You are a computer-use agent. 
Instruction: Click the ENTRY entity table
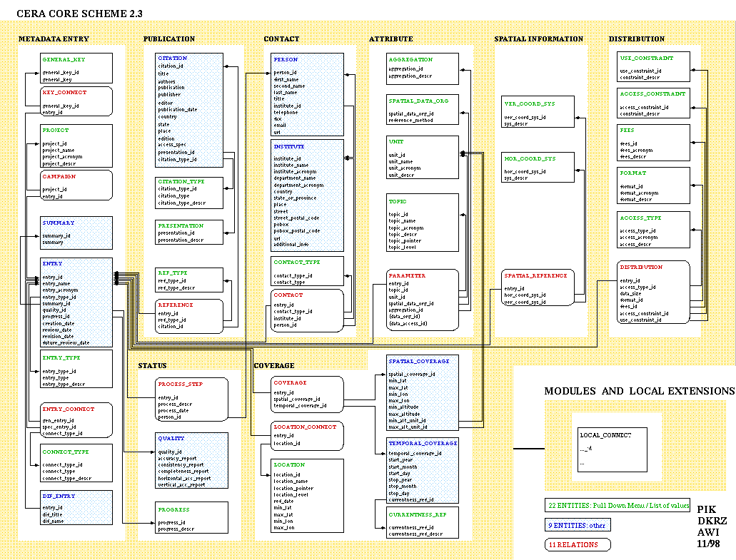coord(76,302)
